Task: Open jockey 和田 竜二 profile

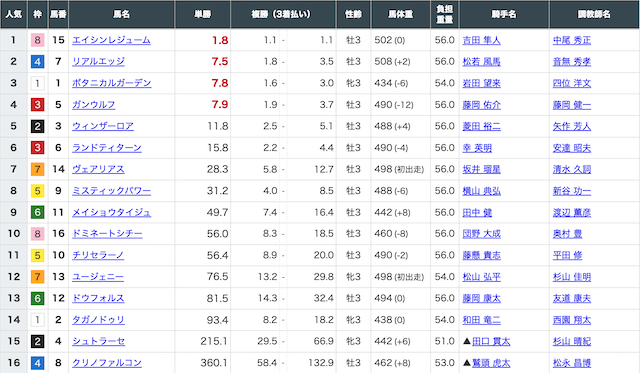Action: [x=481, y=320]
